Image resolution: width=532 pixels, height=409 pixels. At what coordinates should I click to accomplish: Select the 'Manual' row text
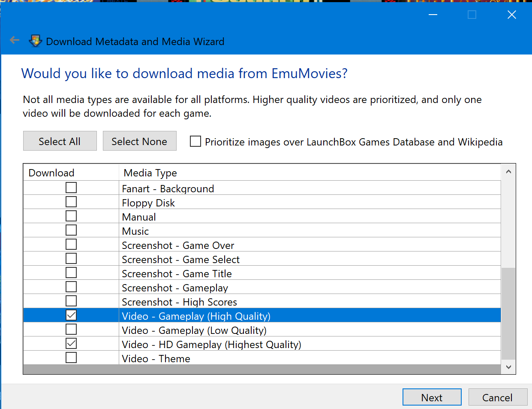[x=139, y=217]
